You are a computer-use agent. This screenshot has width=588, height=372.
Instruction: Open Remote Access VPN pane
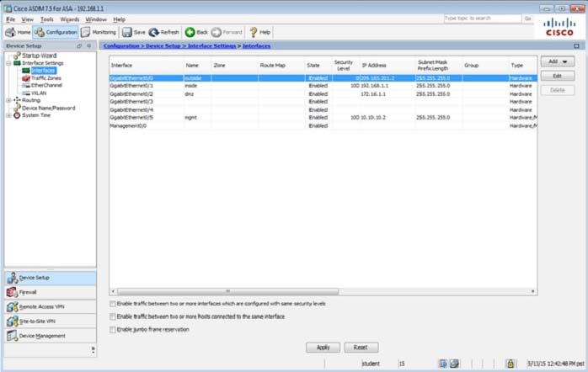click(51, 307)
